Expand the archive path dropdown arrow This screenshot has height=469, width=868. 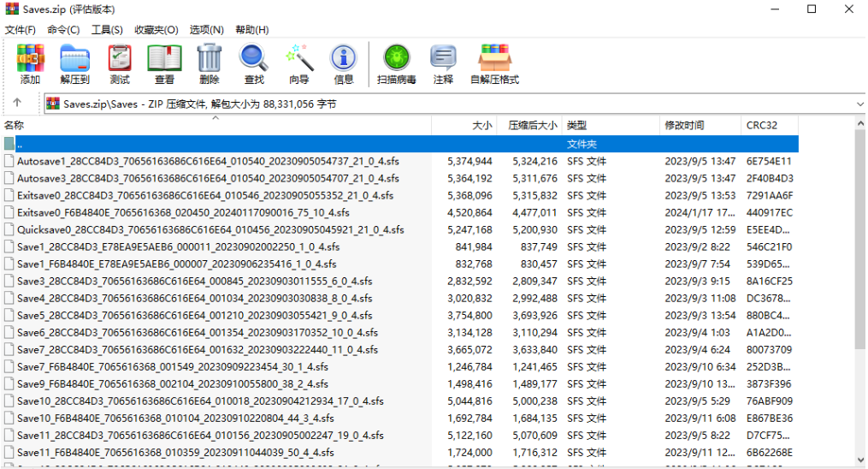(859, 104)
